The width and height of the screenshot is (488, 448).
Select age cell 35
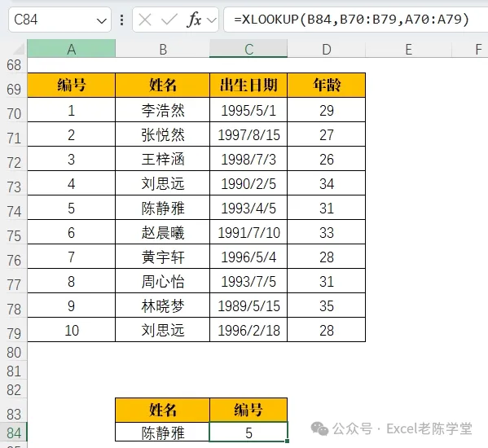326,305
